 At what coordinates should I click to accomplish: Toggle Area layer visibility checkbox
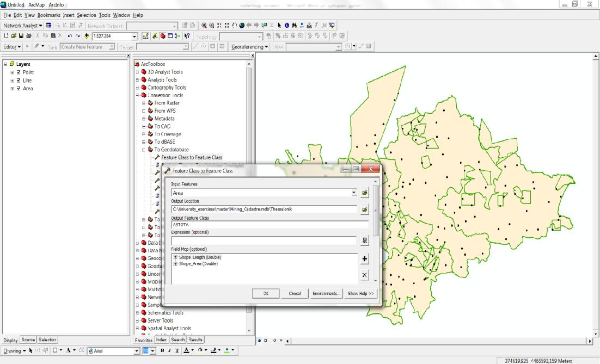point(19,88)
